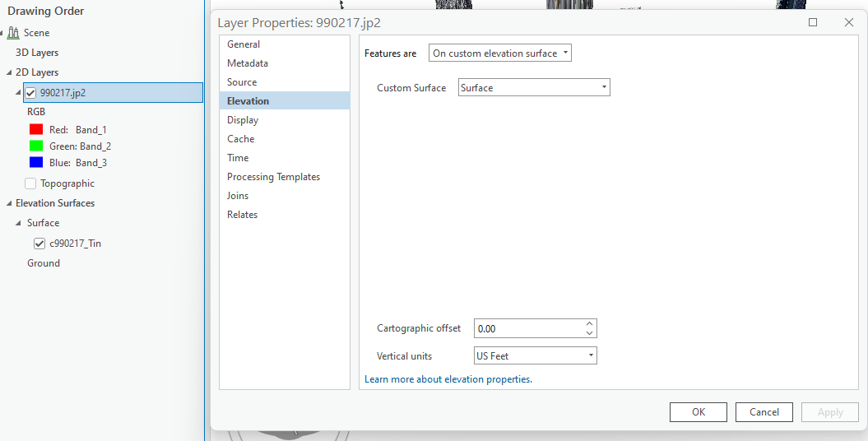Open the Vertical units dropdown
Viewport: 868px width, 441px height.
[x=535, y=356]
